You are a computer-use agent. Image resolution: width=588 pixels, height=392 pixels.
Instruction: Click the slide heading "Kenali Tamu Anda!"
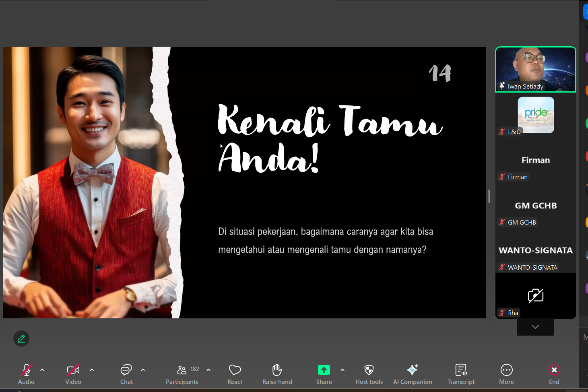click(x=330, y=139)
